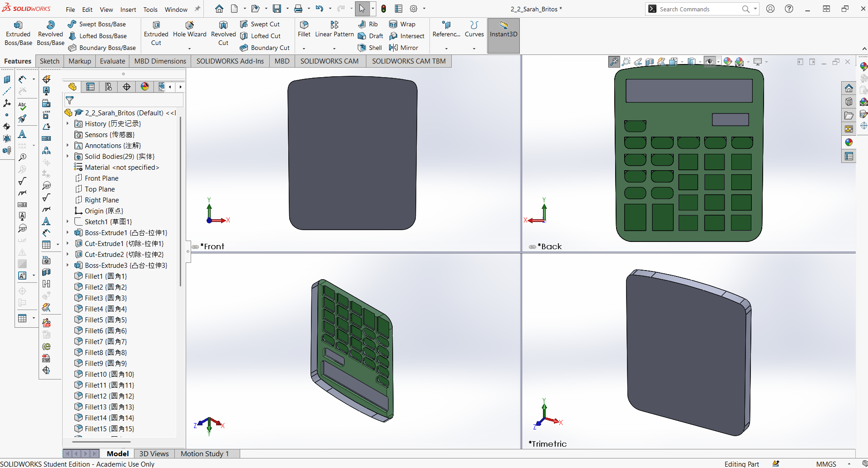Open the DisplayManager tab icon
The image size is (868, 468).
coord(145,87)
